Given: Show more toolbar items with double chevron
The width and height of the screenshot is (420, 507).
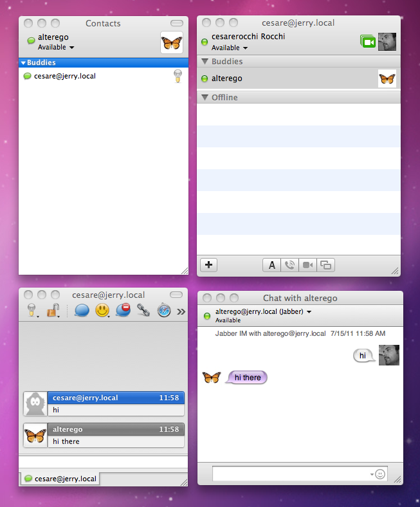Looking at the screenshot, I should tap(181, 311).
